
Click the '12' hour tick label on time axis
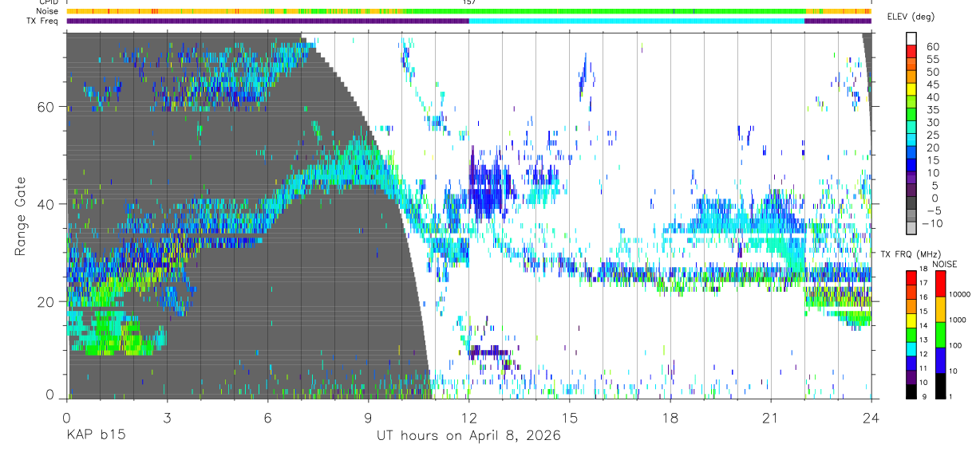tap(468, 417)
